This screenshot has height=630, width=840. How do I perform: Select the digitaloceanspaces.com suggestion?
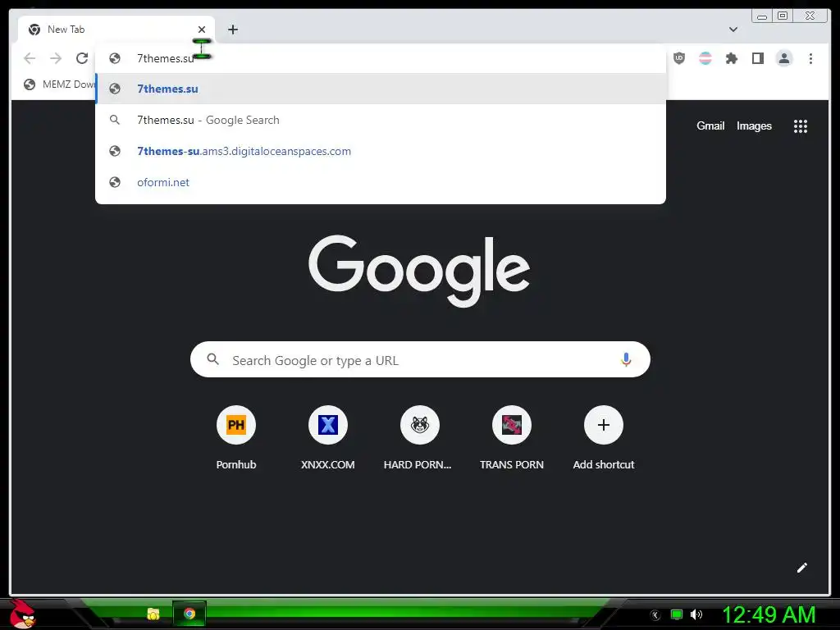click(x=381, y=151)
